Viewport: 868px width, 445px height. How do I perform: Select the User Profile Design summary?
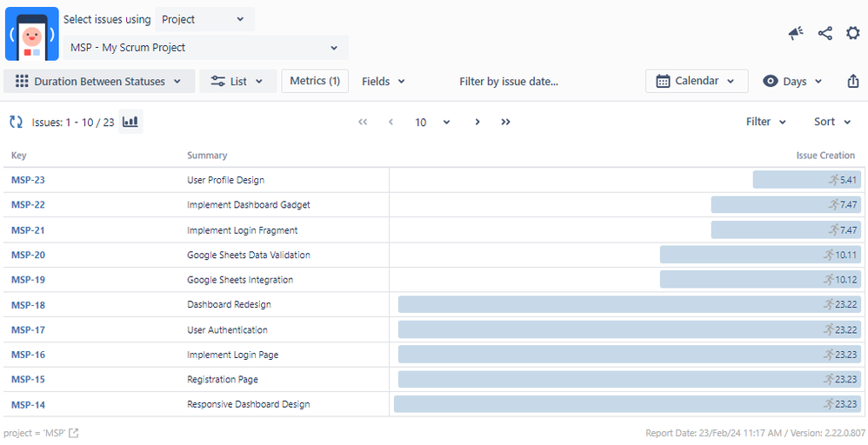[226, 180]
